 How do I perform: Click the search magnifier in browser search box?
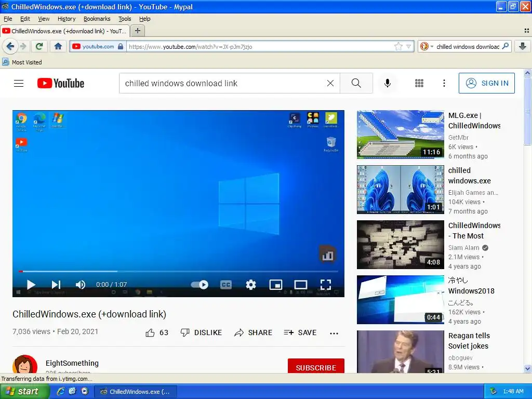click(505, 46)
